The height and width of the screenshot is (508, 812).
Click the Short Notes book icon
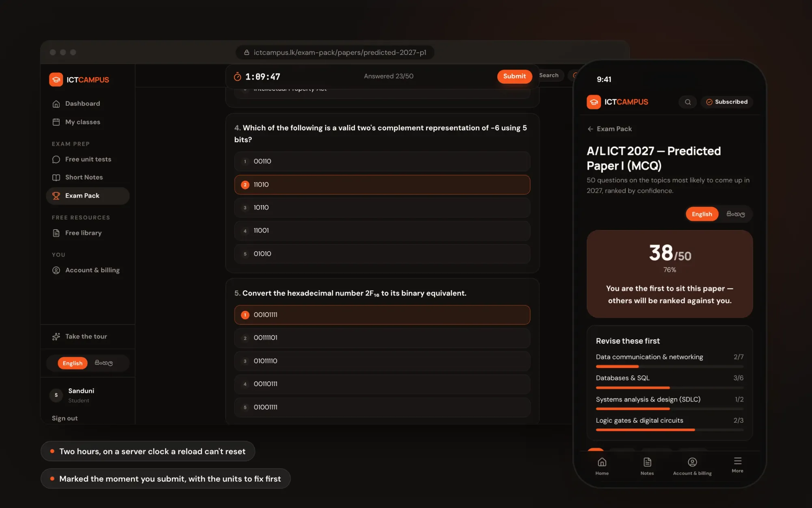tap(56, 177)
